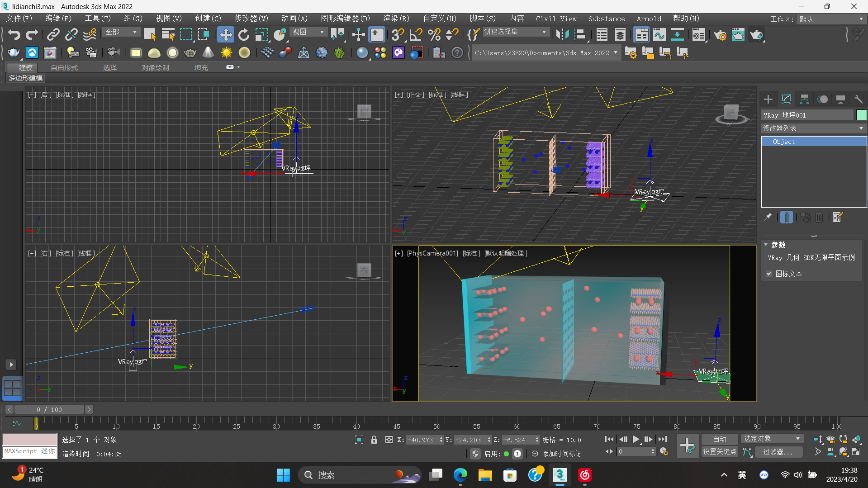Open the Create command panel tab
The height and width of the screenshot is (488, 868).
click(768, 99)
